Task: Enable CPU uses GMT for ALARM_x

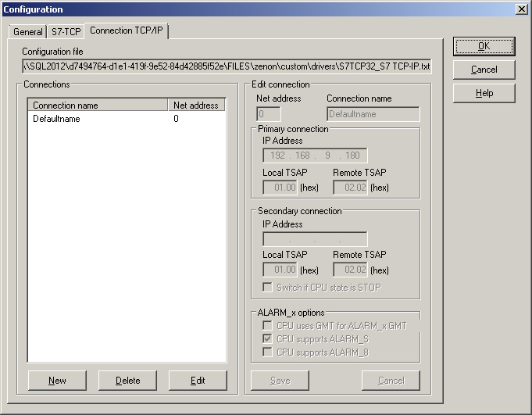Action: click(269, 325)
